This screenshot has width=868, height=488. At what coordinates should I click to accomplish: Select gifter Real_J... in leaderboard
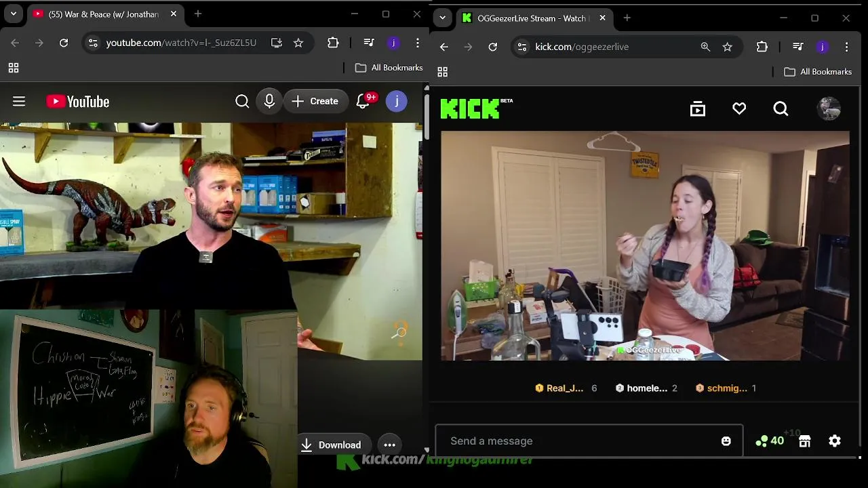566,388
